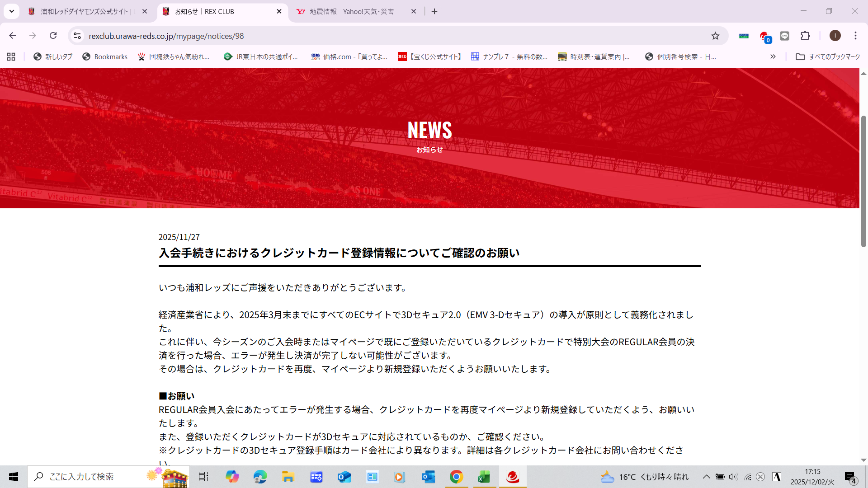
Task: Expand hidden bookmarks with the chevron
Action: tap(773, 56)
